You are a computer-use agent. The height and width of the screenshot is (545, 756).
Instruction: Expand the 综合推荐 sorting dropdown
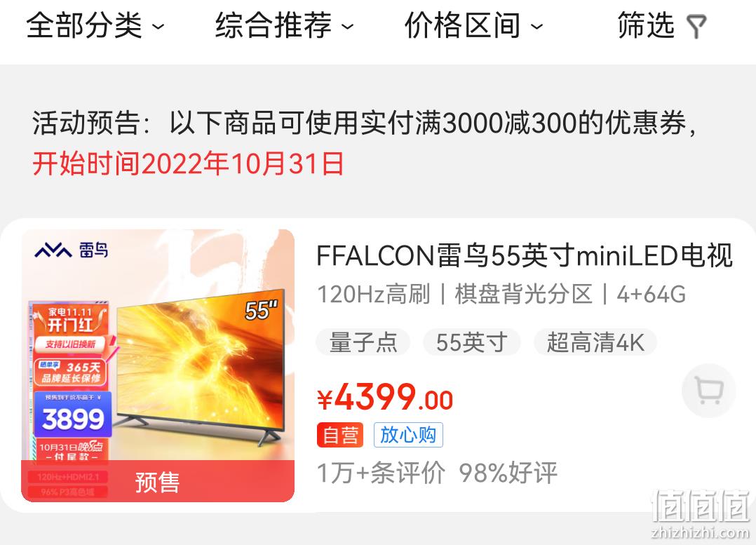(285, 25)
